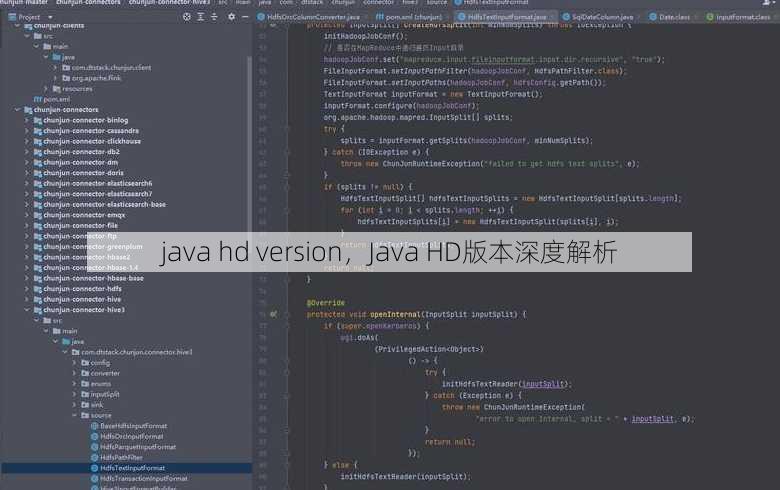
Task: Select com.dtstack.chunjun.connector.hive3 package
Action: (136, 352)
